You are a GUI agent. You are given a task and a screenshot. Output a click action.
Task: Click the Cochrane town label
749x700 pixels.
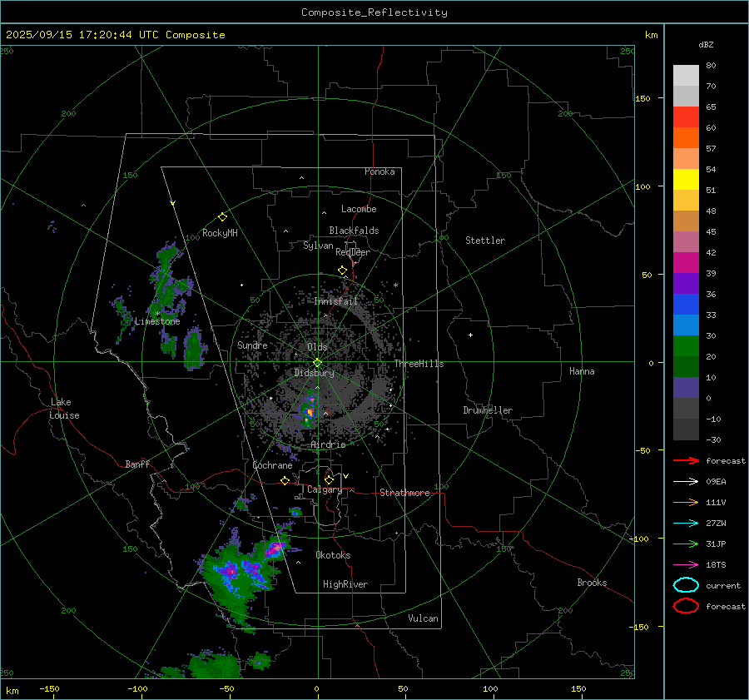click(x=272, y=465)
